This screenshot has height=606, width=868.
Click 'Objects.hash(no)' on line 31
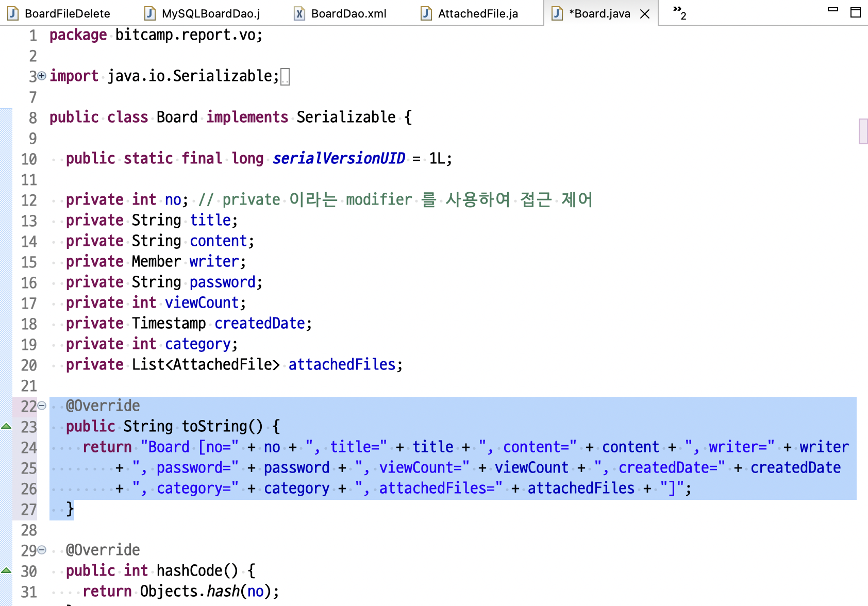click(x=206, y=591)
